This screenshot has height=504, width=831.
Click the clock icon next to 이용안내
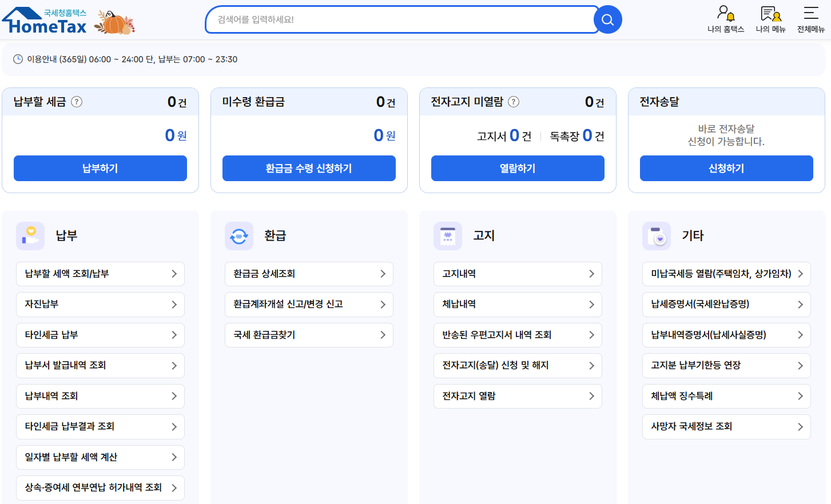click(x=17, y=59)
